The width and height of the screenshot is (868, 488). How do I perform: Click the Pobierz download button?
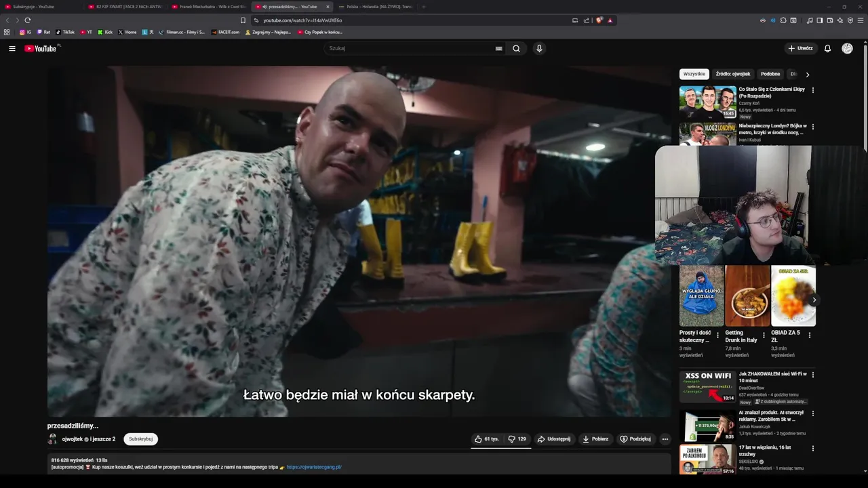tap(595, 439)
